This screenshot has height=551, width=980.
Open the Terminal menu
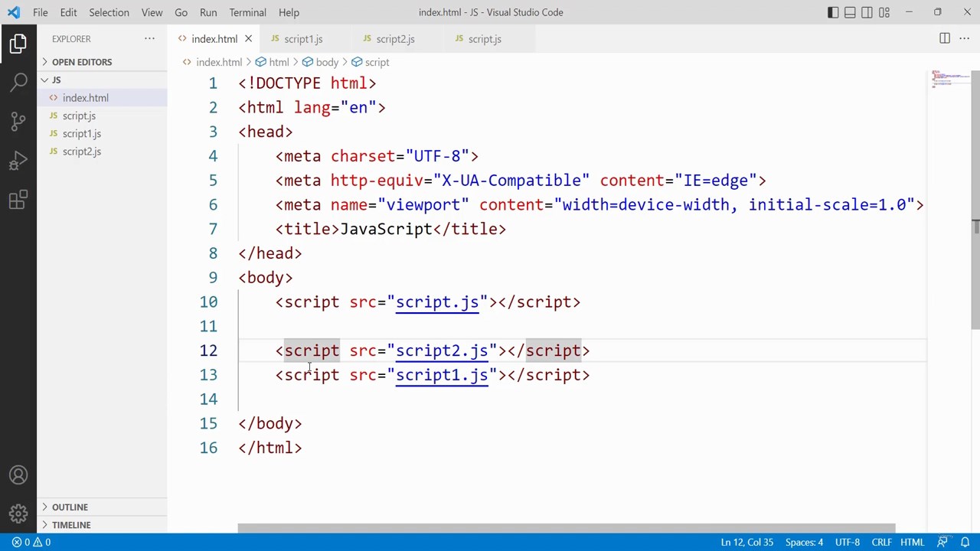tap(247, 12)
